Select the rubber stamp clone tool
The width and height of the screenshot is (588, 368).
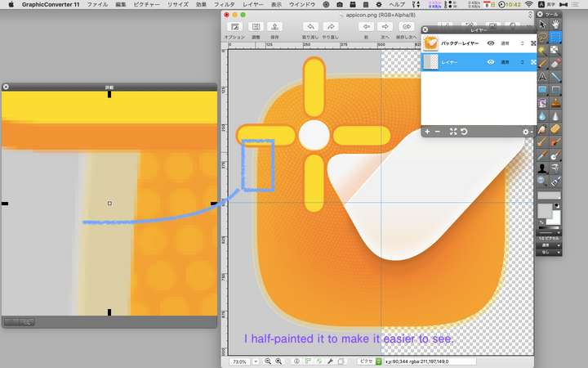(555, 102)
